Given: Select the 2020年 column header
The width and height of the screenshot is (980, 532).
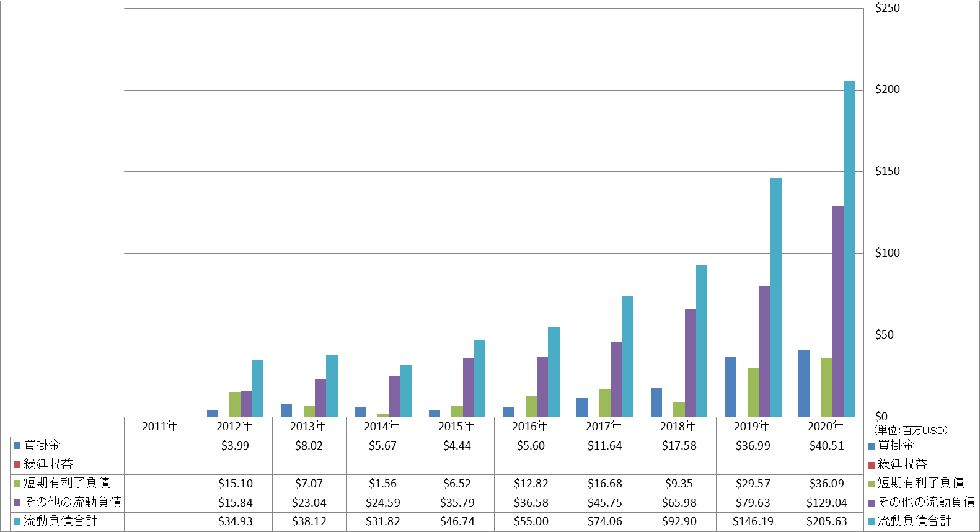Looking at the screenshot, I should click(x=826, y=426).
